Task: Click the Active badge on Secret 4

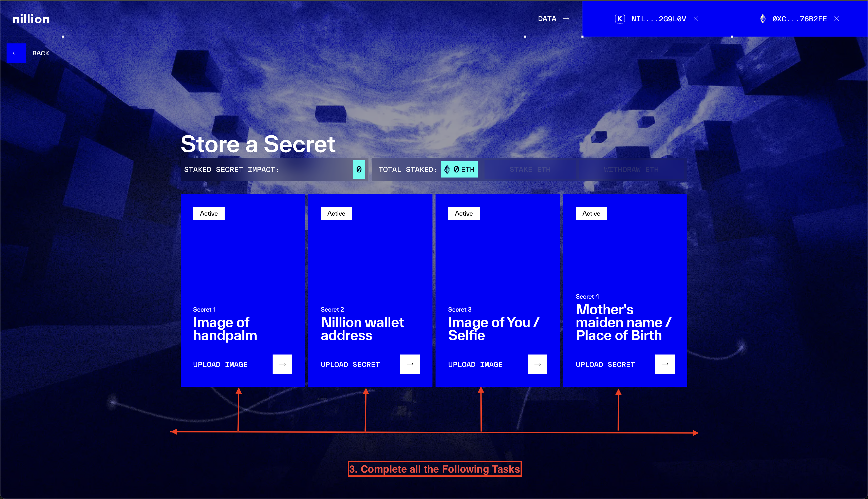Action: pos(591,213)
